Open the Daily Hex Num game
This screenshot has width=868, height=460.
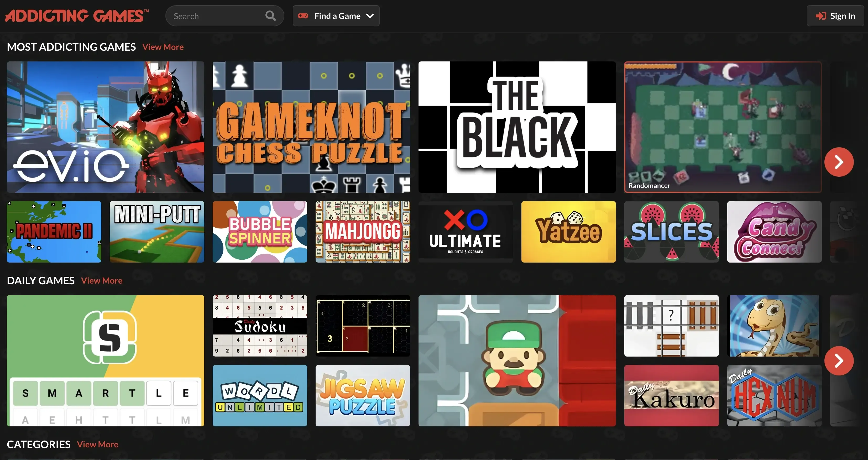click(x=774, y=396)
